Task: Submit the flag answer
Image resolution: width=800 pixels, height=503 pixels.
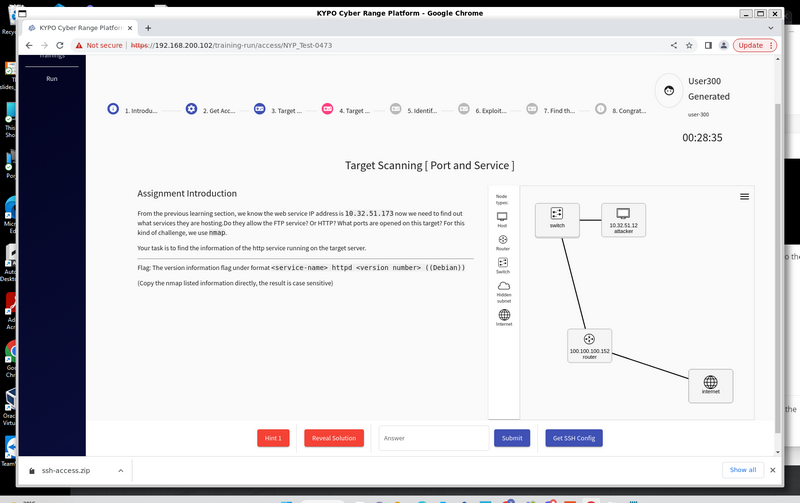Action: tap(512, 438)
